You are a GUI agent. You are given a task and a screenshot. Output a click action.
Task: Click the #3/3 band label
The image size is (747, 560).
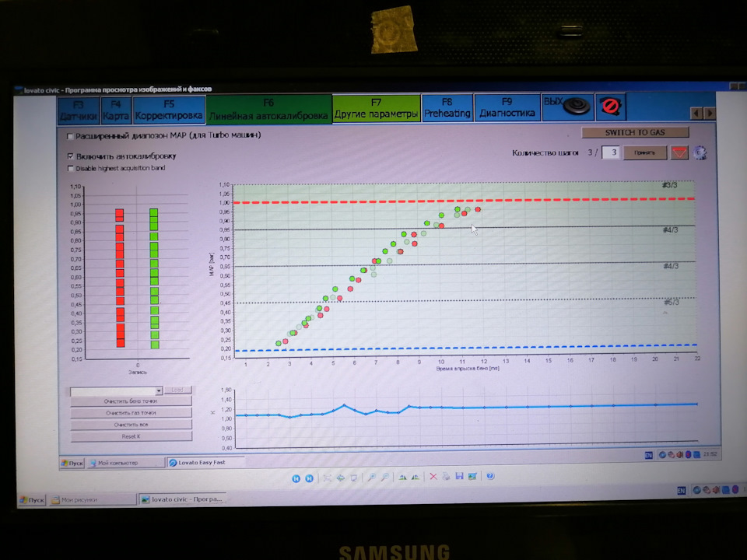(670, 185)
